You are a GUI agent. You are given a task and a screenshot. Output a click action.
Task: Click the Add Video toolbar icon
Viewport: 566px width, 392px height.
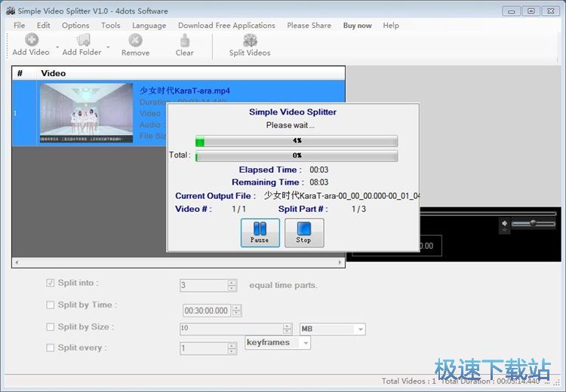click(x=32, y=40)
